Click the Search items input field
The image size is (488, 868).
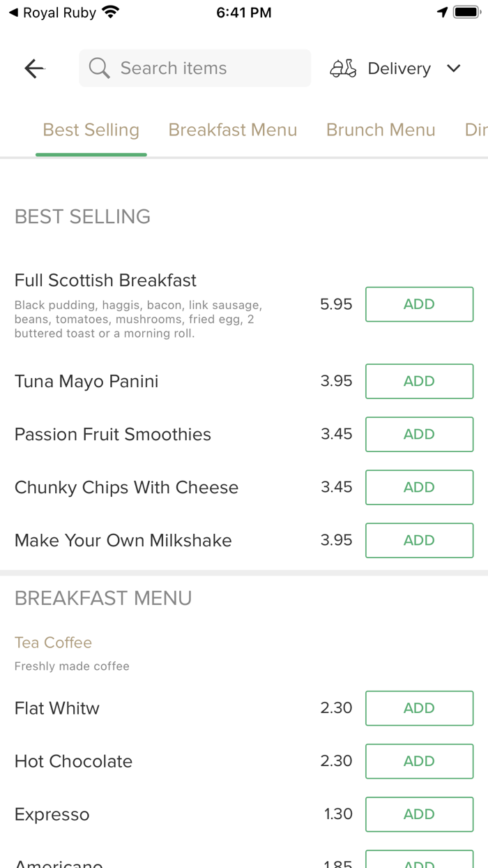(195, 68)
